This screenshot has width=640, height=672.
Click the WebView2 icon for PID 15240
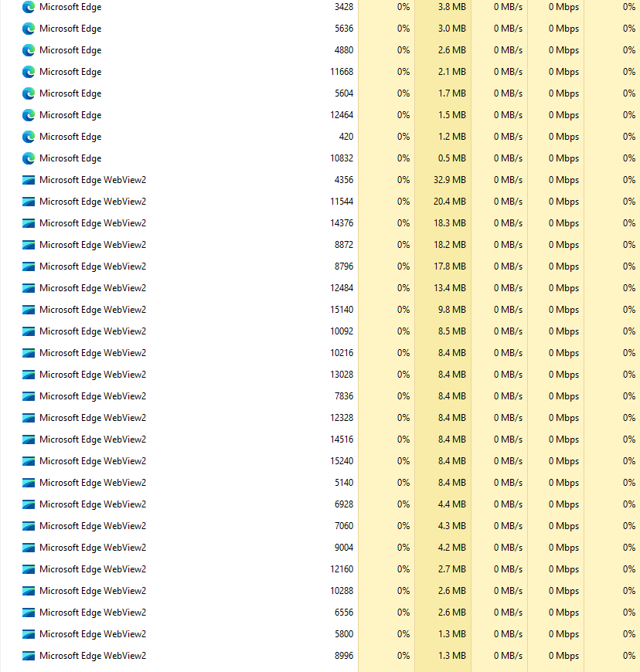[29, 462]
